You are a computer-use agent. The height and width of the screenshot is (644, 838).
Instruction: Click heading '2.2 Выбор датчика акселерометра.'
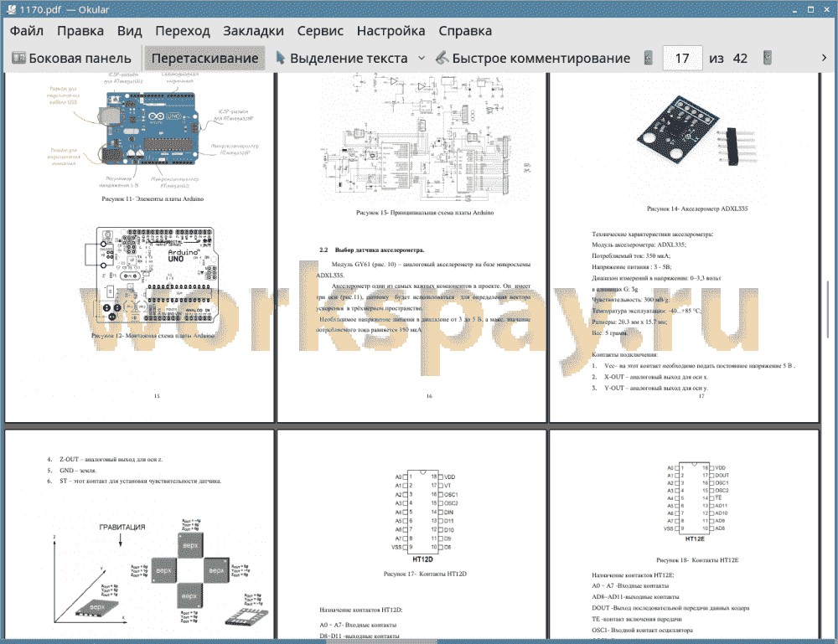371,250
